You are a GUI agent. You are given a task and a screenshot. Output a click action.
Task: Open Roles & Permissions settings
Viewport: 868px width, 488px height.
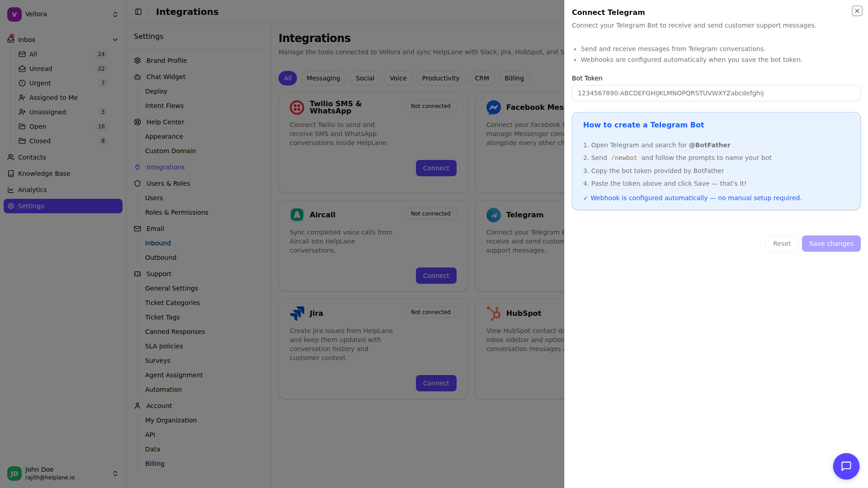pyautogui.click(x=177, y=212)
